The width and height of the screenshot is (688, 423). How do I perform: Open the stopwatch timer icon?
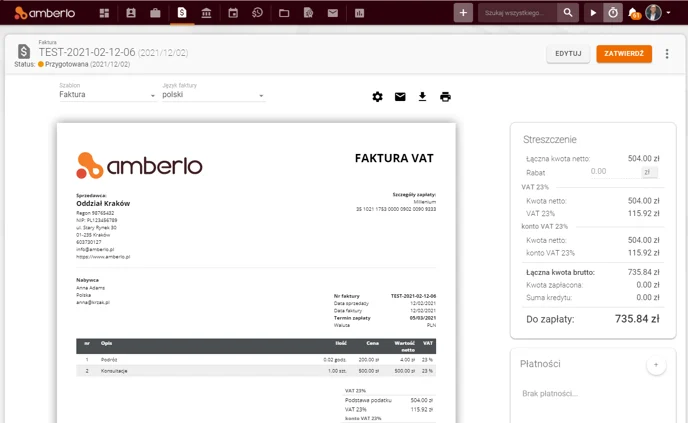tap(613, 13)
